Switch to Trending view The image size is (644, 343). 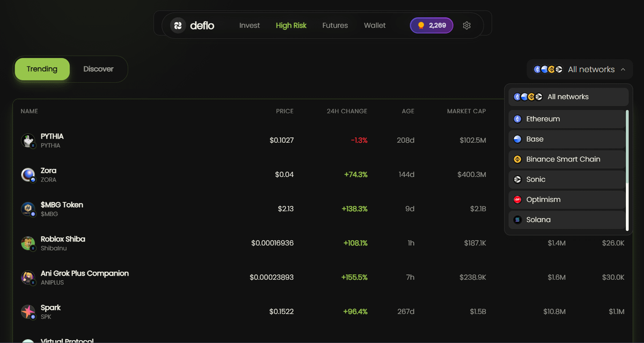(x=42, y=69)
